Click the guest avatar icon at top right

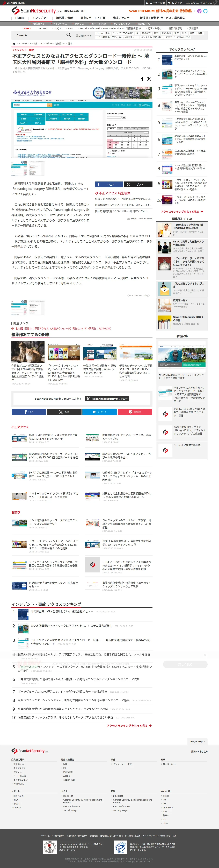(x=216, y=3)
